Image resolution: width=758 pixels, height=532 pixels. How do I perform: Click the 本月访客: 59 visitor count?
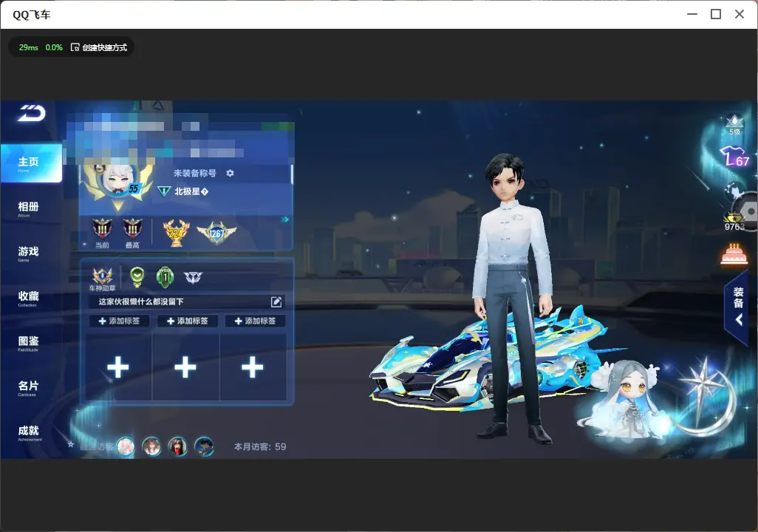point(260,447)
